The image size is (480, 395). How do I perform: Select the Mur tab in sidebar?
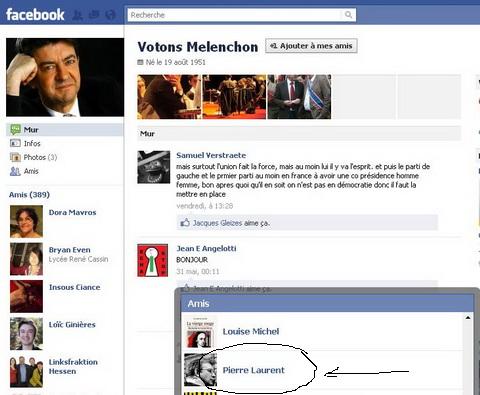coord(65,130)
